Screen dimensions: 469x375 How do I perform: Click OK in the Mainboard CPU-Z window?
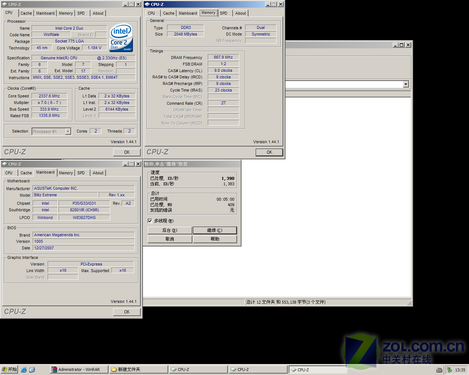pyautogui.click(x=127, y=312)
